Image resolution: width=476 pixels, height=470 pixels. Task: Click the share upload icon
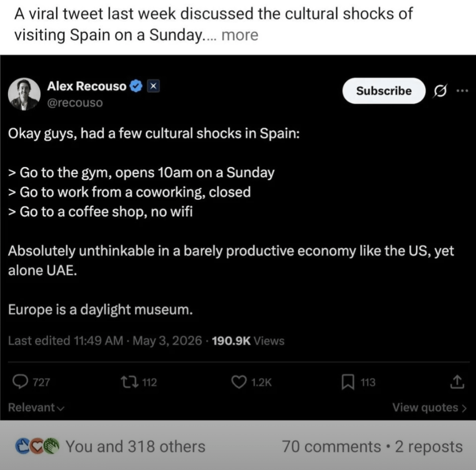point(457,382)
